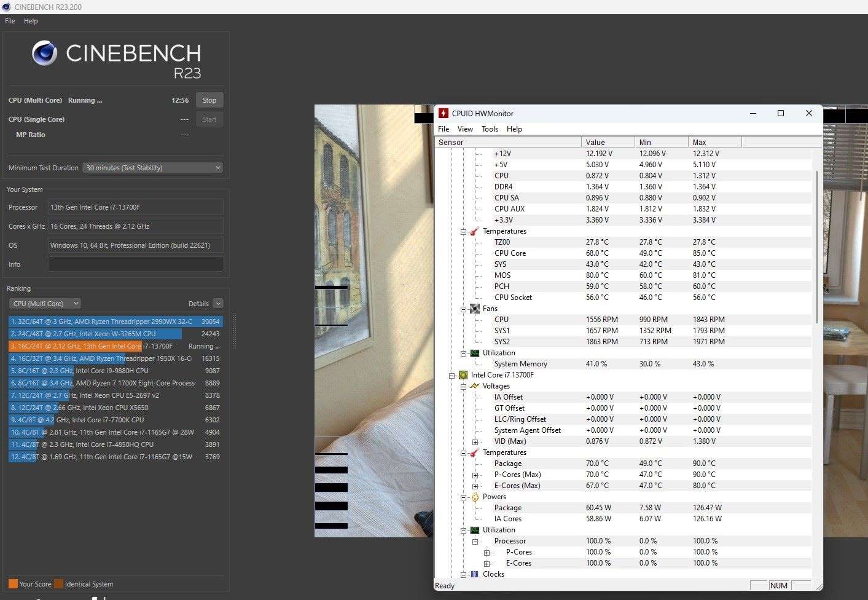Screen dimensions: 868x600
Task: Click the fan icon beside Fans
Action: (474, 309)
